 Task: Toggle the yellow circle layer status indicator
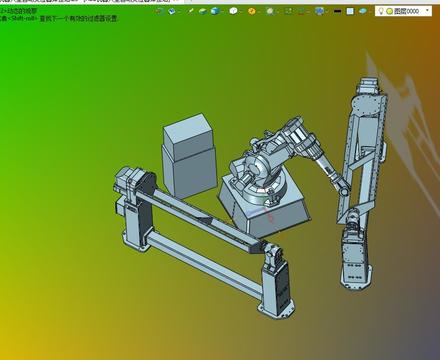pyautogui.click(x=389, y=11)
